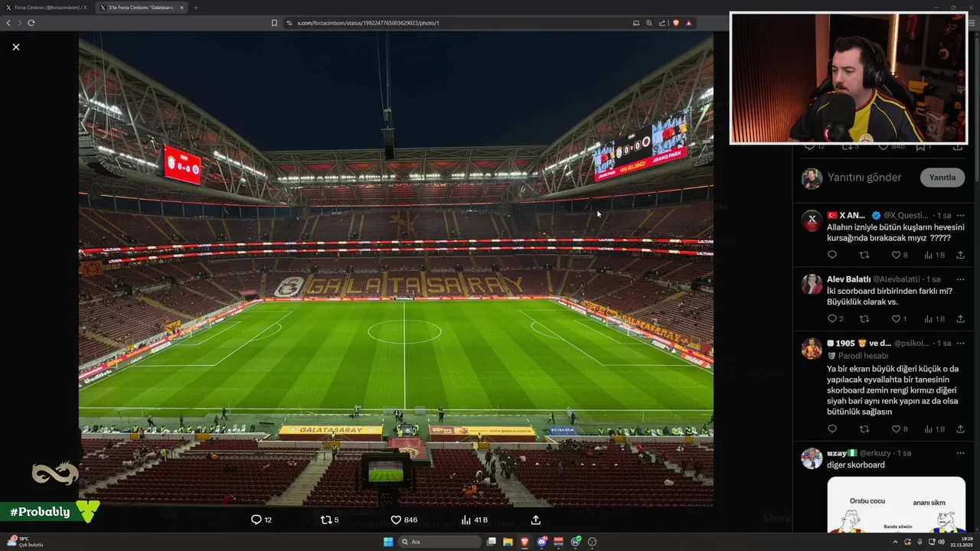Repost the Alev Balatlı comment
Viewport: 980px width, 551px height.
click(x=864, y=319)
